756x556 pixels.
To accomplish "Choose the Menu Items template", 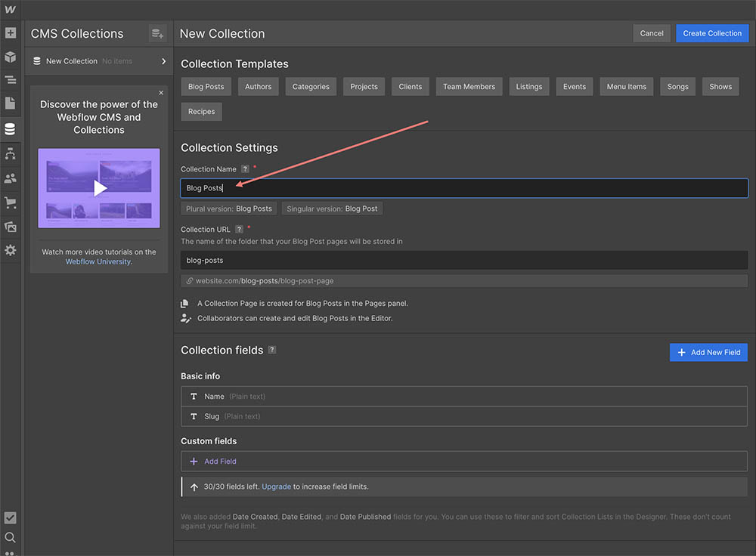I will point(626,87).
